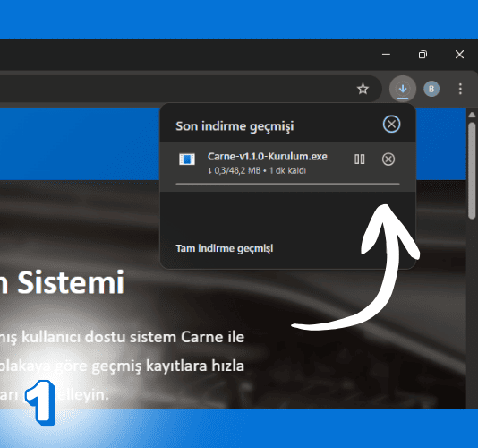The image size is (478, 448).
Task: Open the profile avatar labeled B
Action: click(431, 89)
